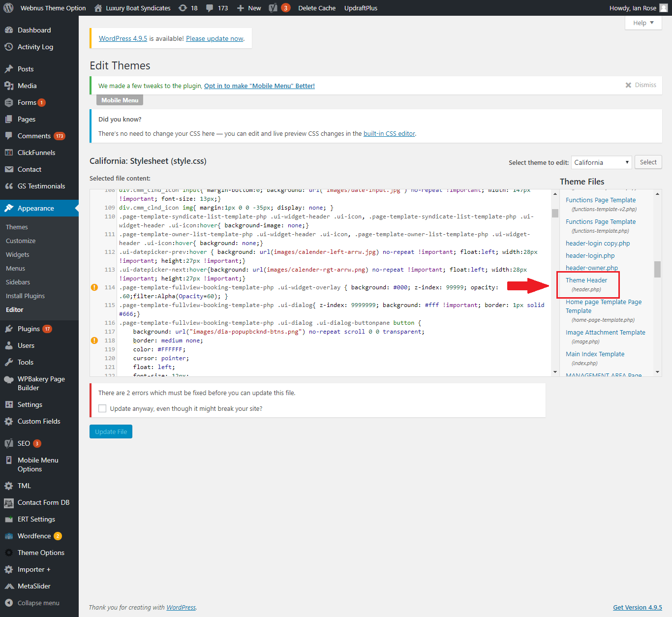The image size is (672, 617).
Task: Click the MetaSlider icon in sidebar
Action: [9, 586]
